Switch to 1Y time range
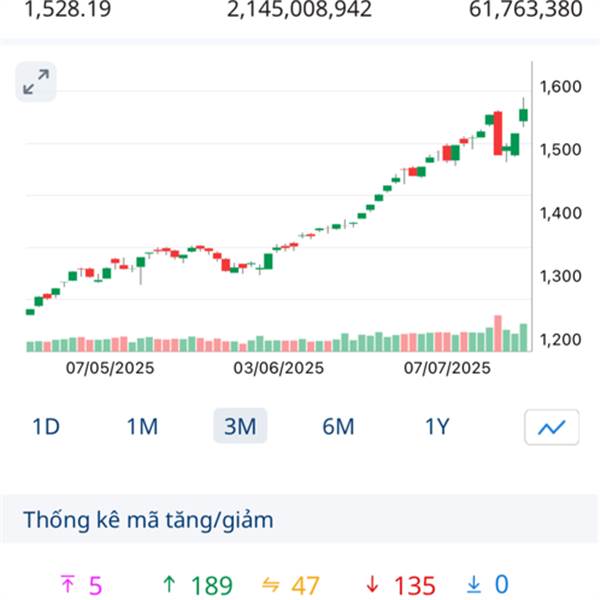The image size is (600, 600). [x=436, y=427]
